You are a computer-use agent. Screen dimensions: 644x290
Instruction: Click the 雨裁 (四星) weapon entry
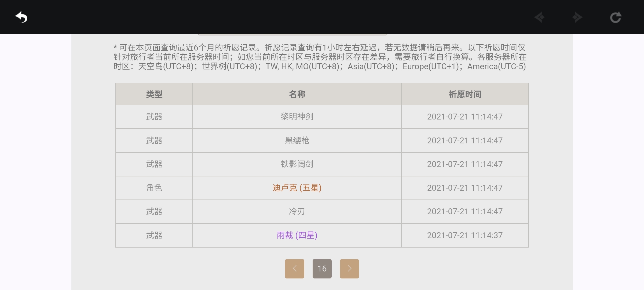coord(297,235)
